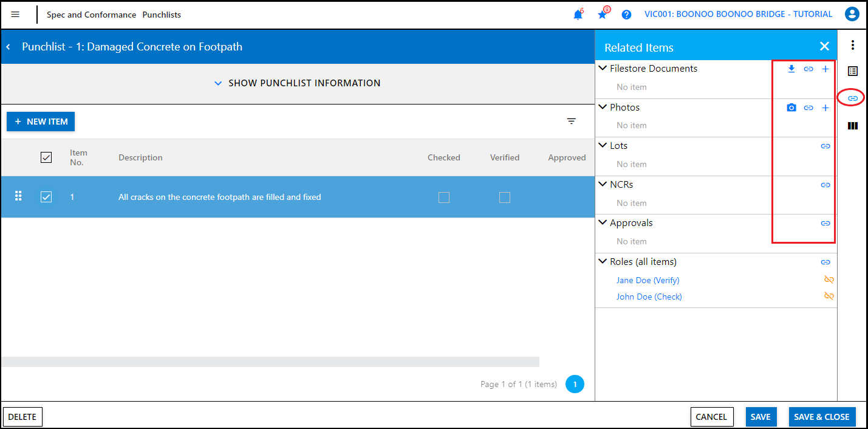Open the help question mark icon
The height and width of the screenshot is (429, 868).
tap(626, 15)
